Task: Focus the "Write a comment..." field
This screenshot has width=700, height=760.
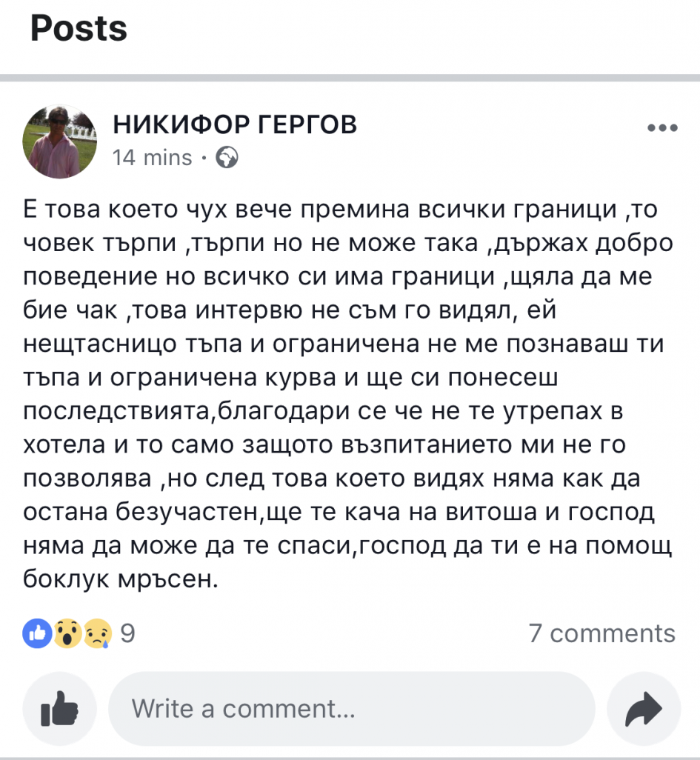Action: click(351, 709)
